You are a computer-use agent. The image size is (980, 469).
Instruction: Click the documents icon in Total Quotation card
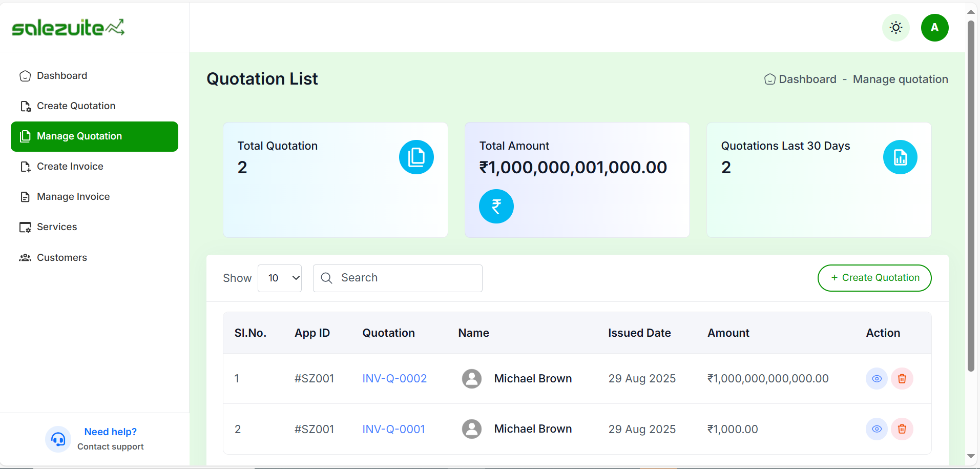[x=416, y=157]
